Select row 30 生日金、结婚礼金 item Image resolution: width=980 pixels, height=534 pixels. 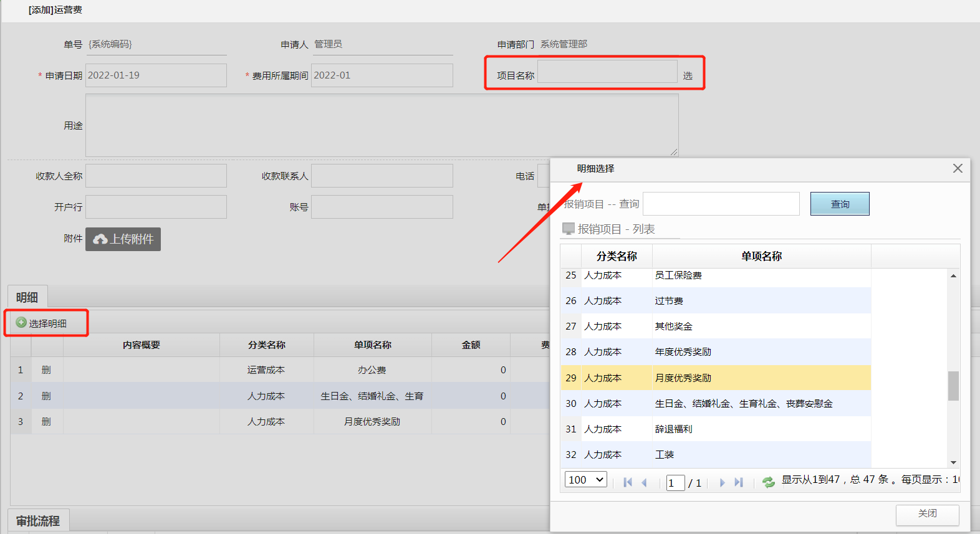tap(743, 404)
